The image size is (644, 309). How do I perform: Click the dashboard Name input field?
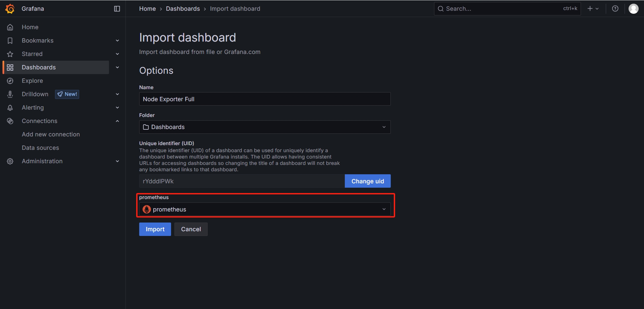[265, 99]
